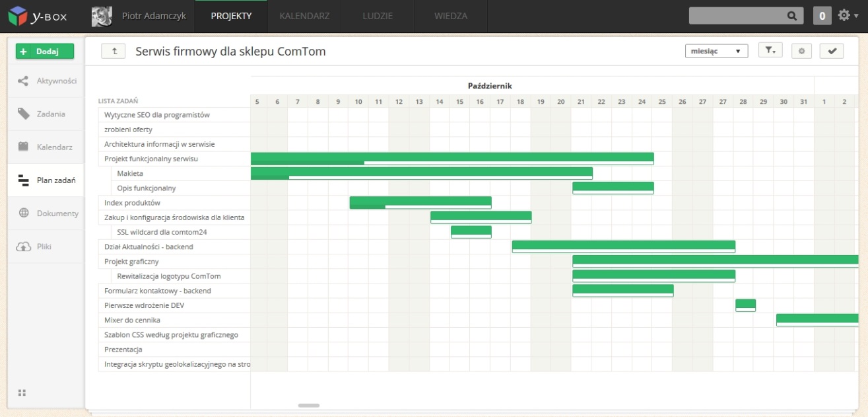The height and width of the screenshot is (417, 868).
Task: Open the top-right gear settings menu
Action: pyautogui.click(x=846, y=16)
